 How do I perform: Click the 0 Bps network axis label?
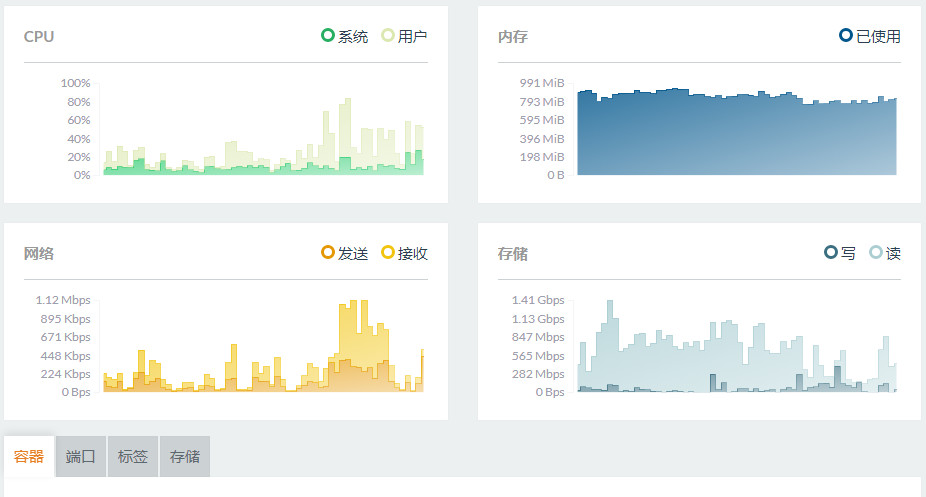[x=76, y=393]
